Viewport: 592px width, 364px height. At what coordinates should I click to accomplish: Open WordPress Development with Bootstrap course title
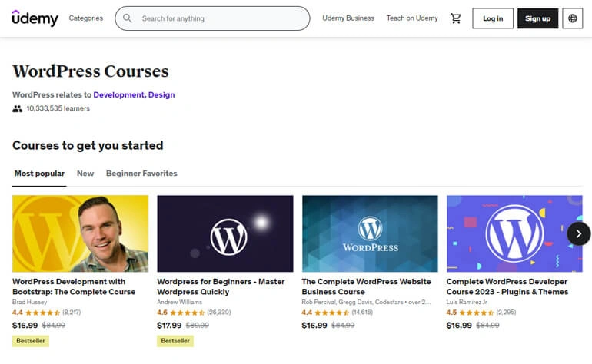(74, 286)
